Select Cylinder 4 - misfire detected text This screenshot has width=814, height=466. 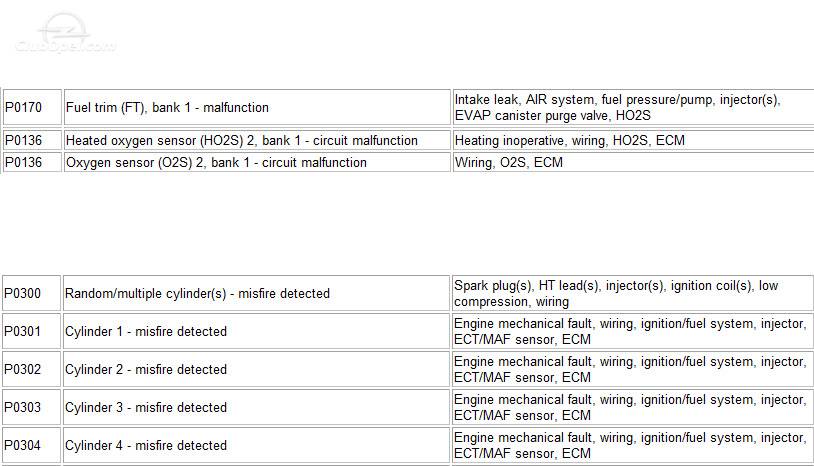[x=146, y=445]
